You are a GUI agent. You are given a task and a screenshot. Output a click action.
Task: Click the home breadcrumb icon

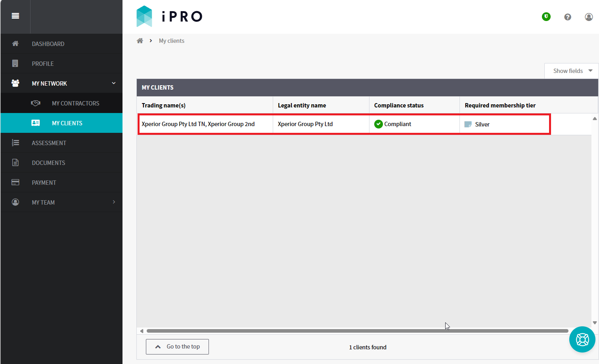(140, 41)
